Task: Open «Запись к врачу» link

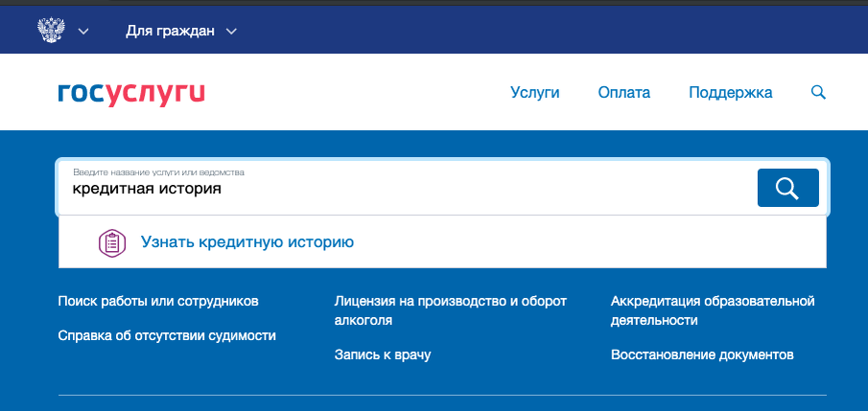Action: [383, 354]
